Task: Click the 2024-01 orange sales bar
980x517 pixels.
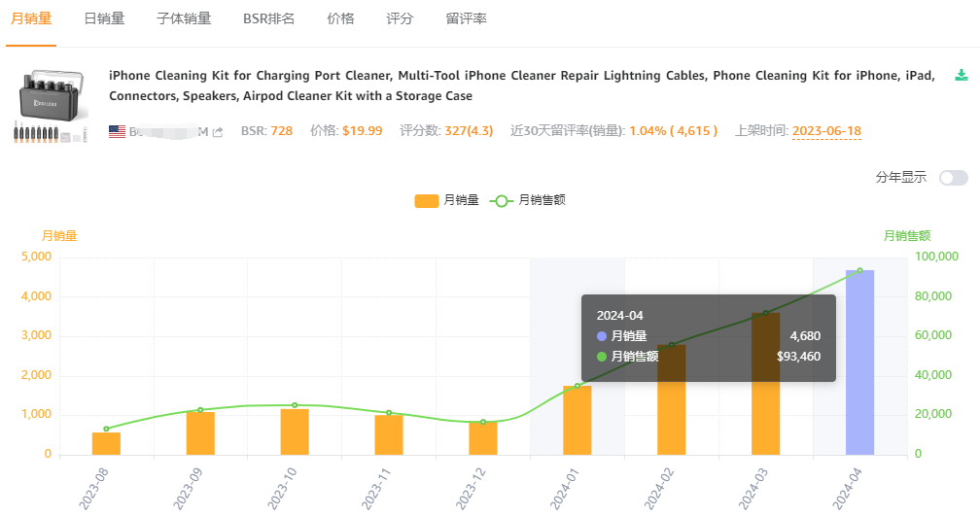Action: point(577,420)
